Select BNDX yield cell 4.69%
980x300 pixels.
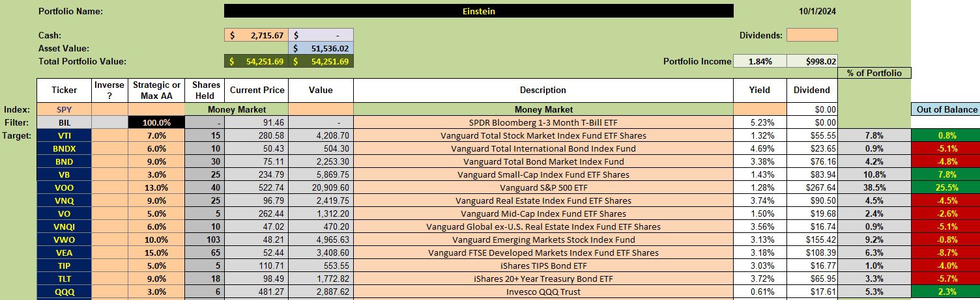click(760, 148)
